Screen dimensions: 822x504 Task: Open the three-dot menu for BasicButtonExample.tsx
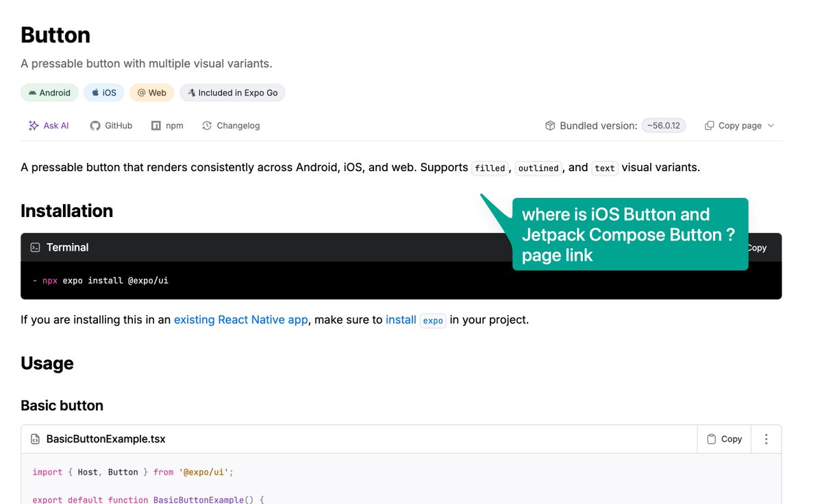coord(767,439)
